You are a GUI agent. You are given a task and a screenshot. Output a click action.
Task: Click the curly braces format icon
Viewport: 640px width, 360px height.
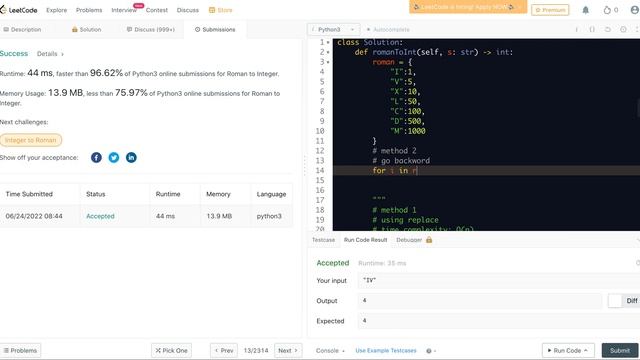click(592, 29)
